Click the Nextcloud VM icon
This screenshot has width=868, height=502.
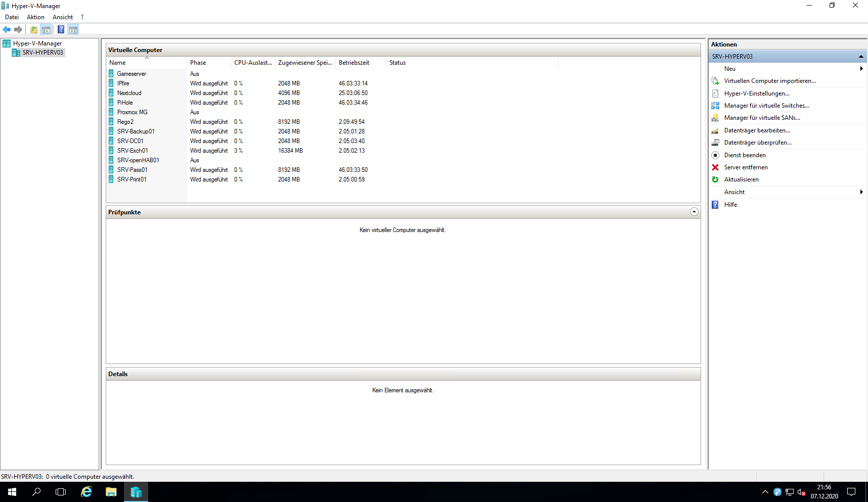click(111, 93)
